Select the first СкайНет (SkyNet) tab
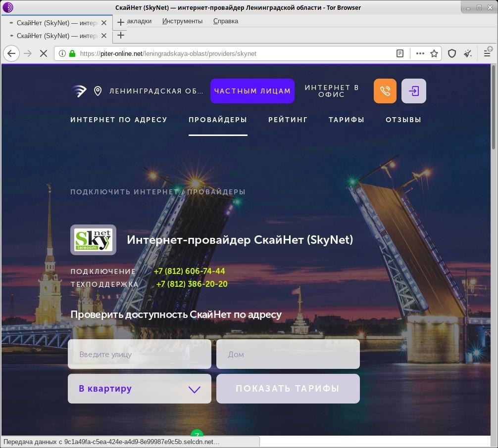Screen dimensions: 498x448 56,23
